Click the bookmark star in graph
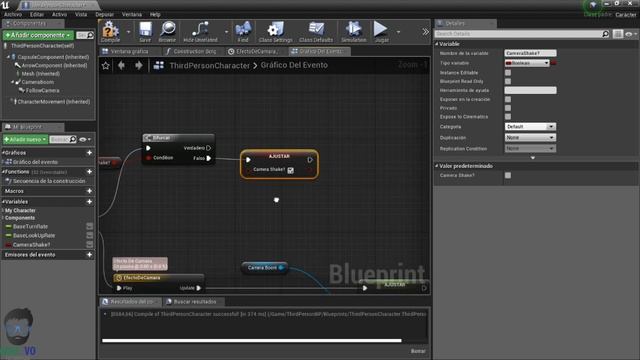The image size is (640, 360). click(x=106, y=65)
